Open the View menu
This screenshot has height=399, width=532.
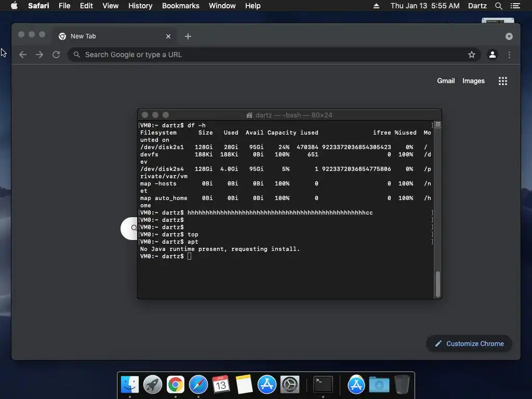pos(110,6)
